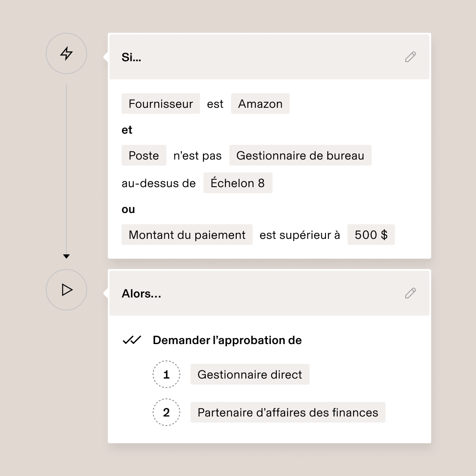Click the lightning bolt trigger icon
Screen dimensions: 476x476
(x=66, y=53)
